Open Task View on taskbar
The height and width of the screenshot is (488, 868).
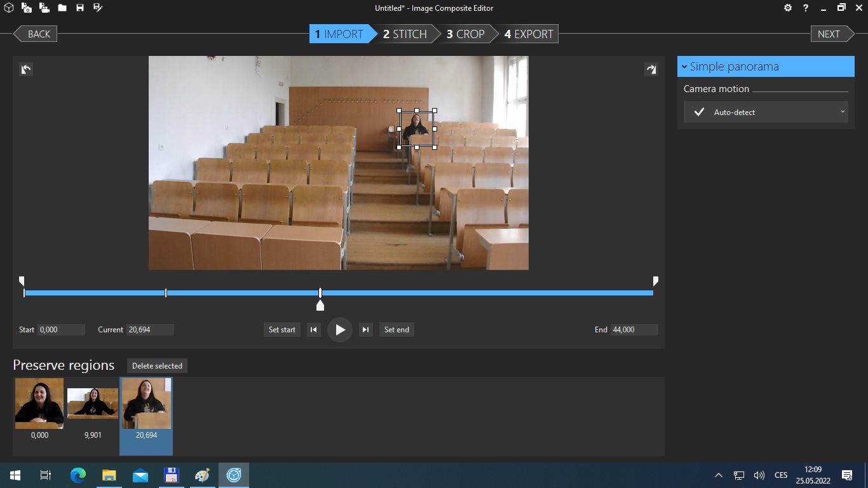pos(46,475)
